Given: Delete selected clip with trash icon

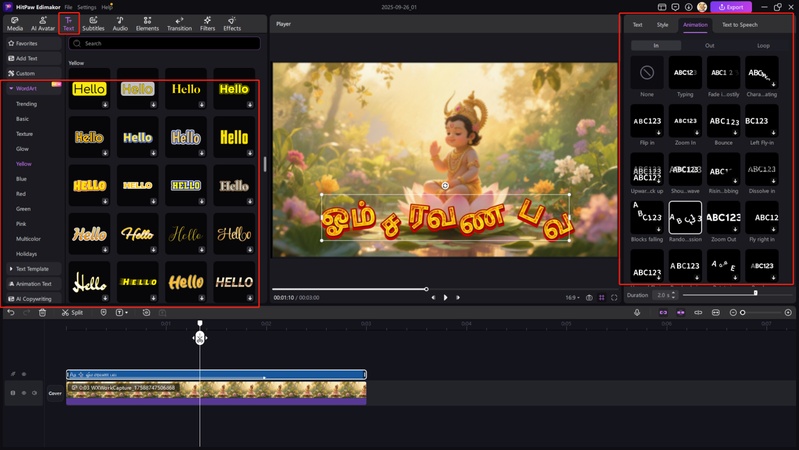Looking at the screenshot, I should click(42, 313).
